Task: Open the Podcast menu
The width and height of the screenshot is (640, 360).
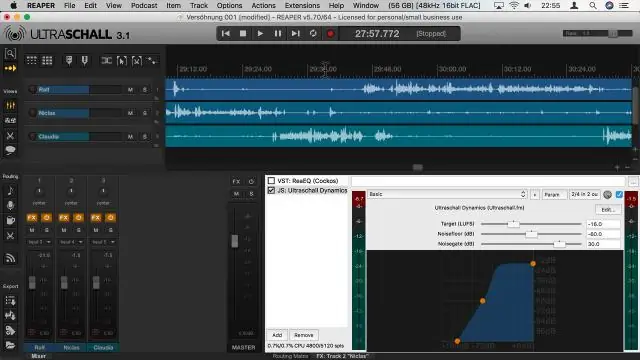Action: coord(144,5)
